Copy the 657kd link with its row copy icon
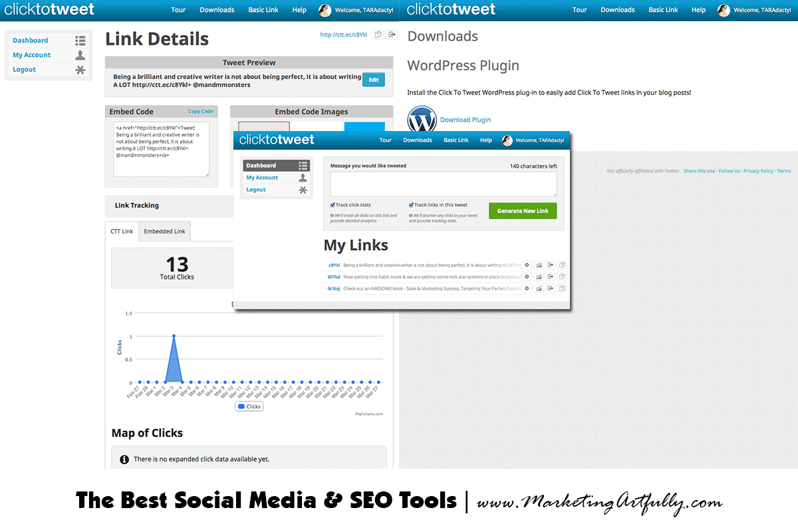The height and width of the screenshot is (532, 798). click(562, 277)
